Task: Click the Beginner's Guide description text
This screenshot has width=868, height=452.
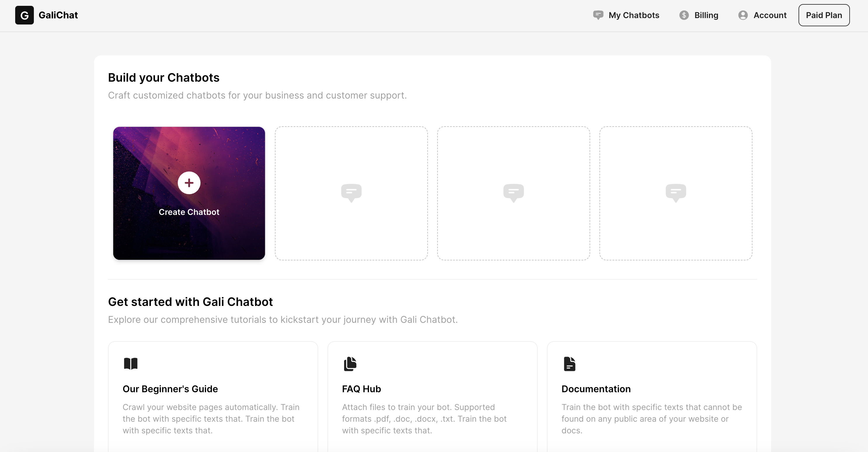Action: 211,419
